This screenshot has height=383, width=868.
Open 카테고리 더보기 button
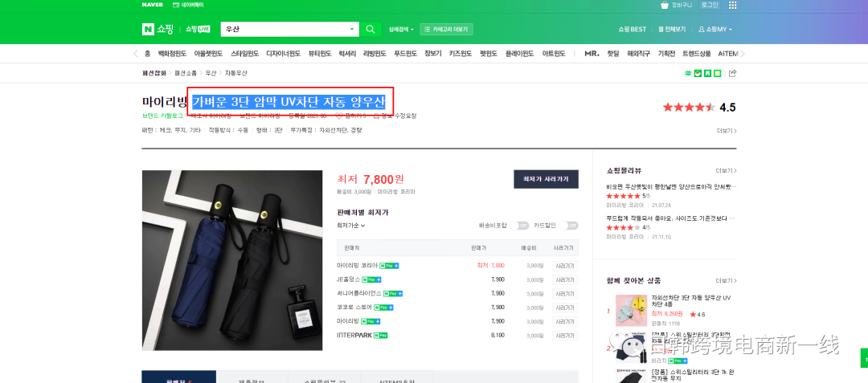click(447, 29)
